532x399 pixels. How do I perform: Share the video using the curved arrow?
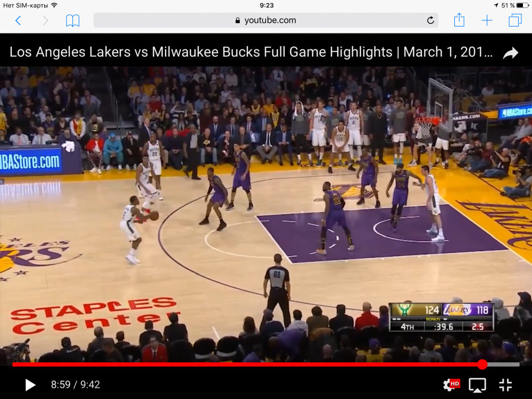[511, 53]
